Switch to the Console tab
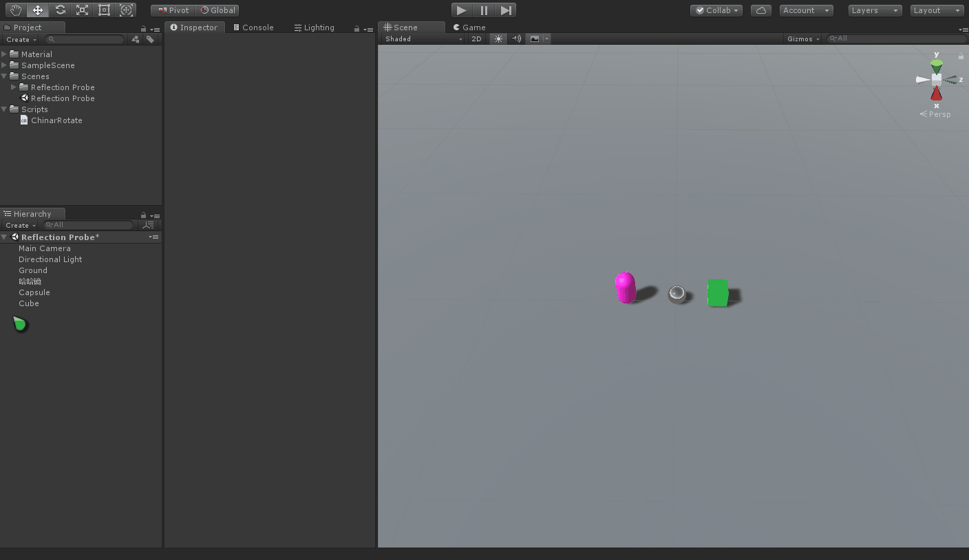Image resolution: width=969 pixels, height=560 pixels. click(x=253, y=28)
